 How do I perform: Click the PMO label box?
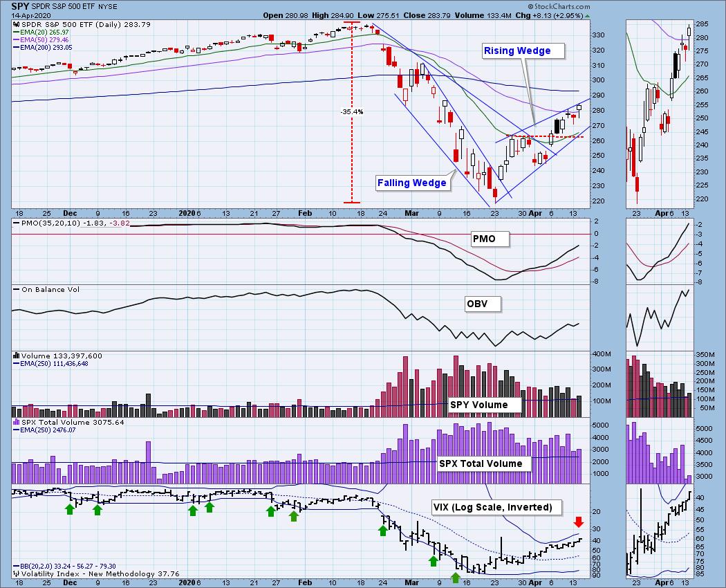coord(490,239)
